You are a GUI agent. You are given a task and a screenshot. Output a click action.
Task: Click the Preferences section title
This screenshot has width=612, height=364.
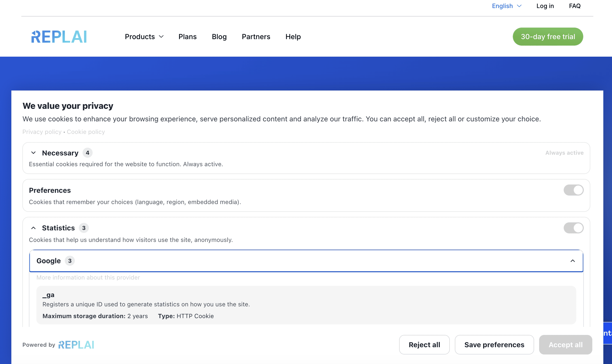[50, 190]
